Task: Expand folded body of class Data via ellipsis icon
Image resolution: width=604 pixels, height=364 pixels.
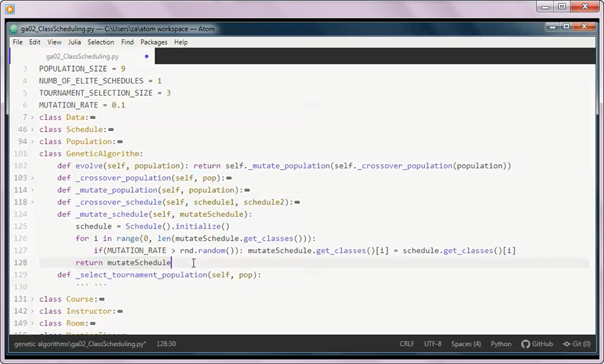Action: tap(93, 117)
